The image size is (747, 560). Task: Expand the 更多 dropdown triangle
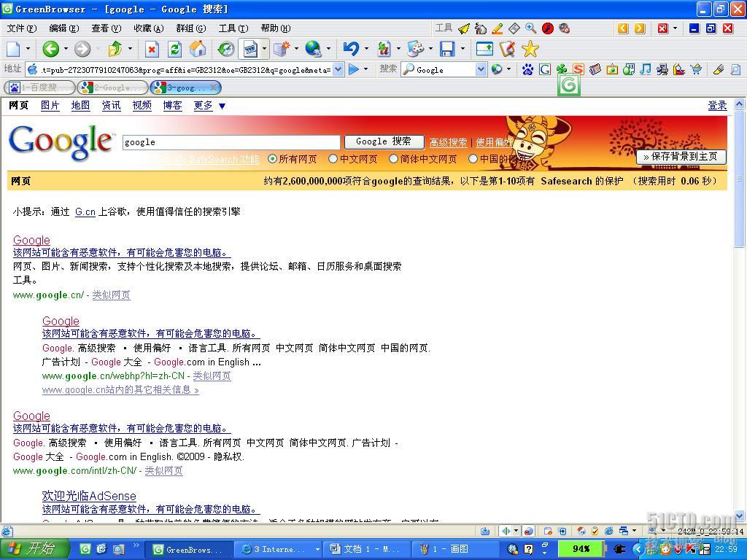coord(222,106)
